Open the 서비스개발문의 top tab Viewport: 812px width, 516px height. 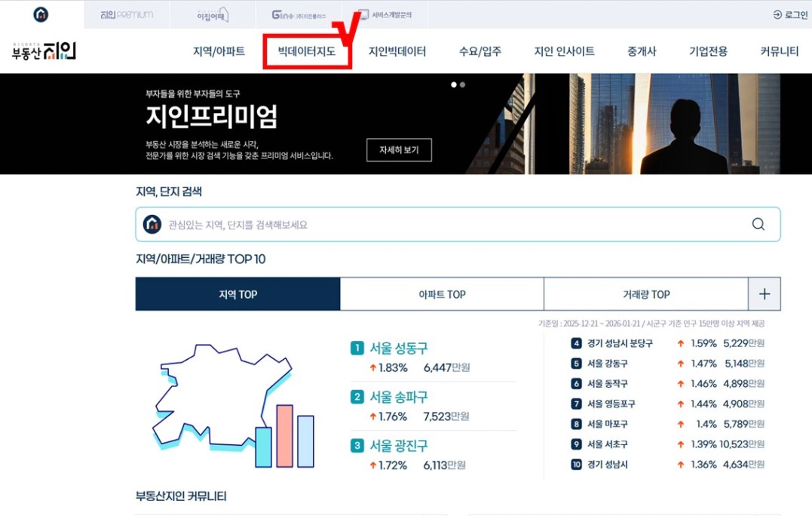click(385, 14)
